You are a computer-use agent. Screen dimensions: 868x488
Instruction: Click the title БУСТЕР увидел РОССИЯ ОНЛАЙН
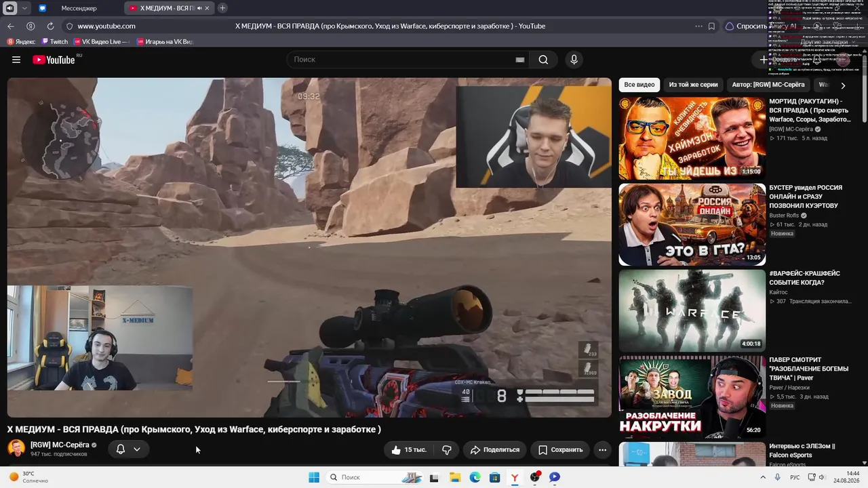pyautogui.click(x=806, y=197)
